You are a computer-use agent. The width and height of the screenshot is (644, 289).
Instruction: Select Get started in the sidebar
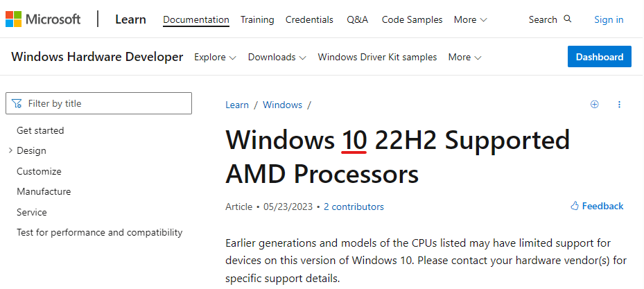point(40,130)
